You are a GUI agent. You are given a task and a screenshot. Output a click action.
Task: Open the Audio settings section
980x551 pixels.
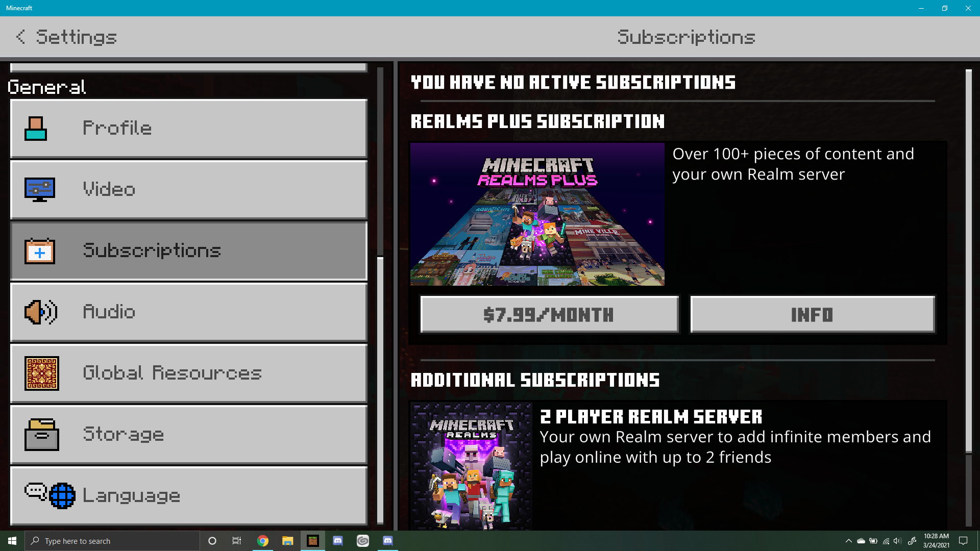[x=189, y=312]
